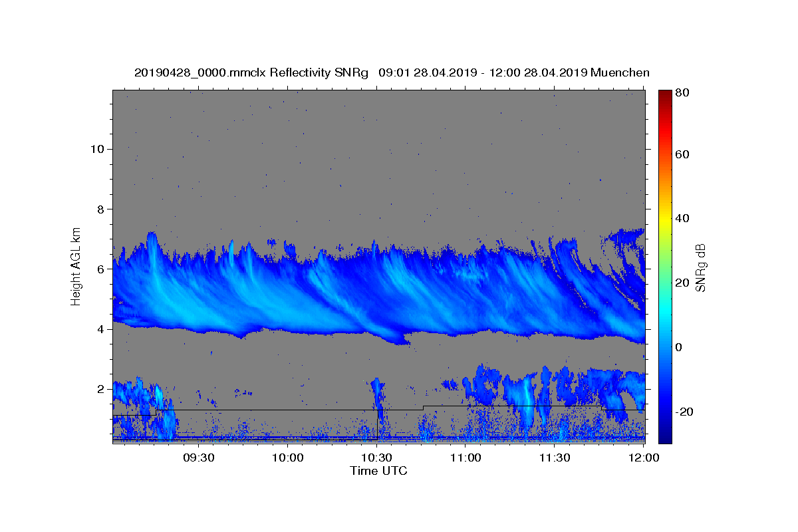Click the dark blue bottom of colorbar
This screenshot has height=532, width=798.
point(665,438)
